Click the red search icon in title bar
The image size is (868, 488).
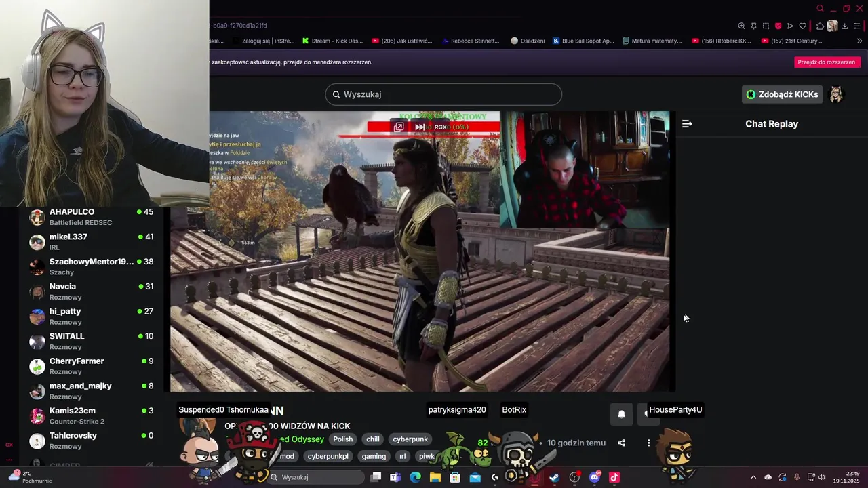[x=820, y=8]
